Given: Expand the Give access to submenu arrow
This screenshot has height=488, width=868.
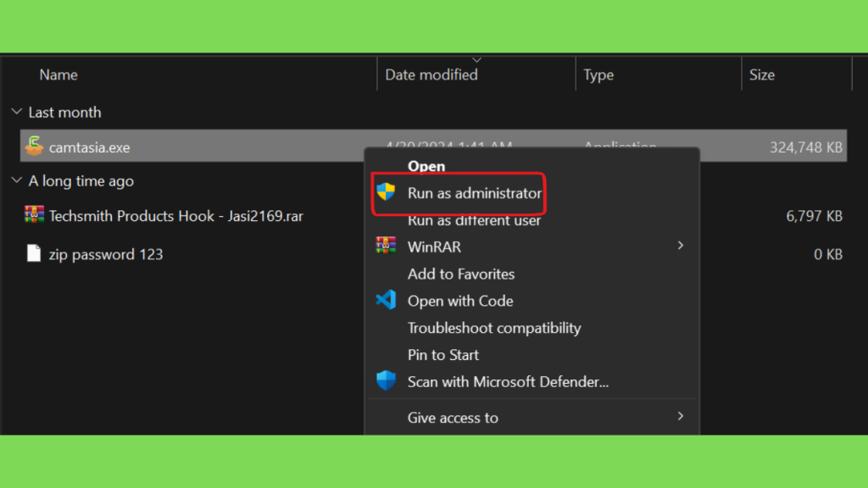Looking at the screenshot, I should click(x=681, y=416).
